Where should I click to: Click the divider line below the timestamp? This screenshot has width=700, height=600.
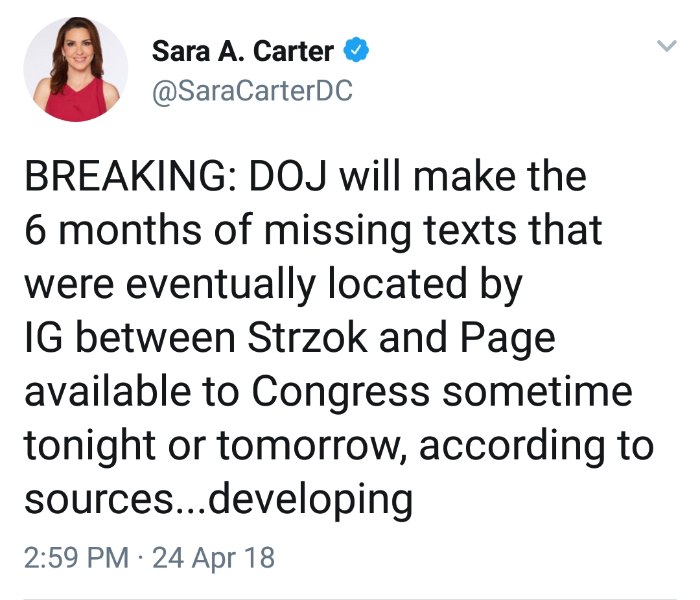tap(350, 599)
